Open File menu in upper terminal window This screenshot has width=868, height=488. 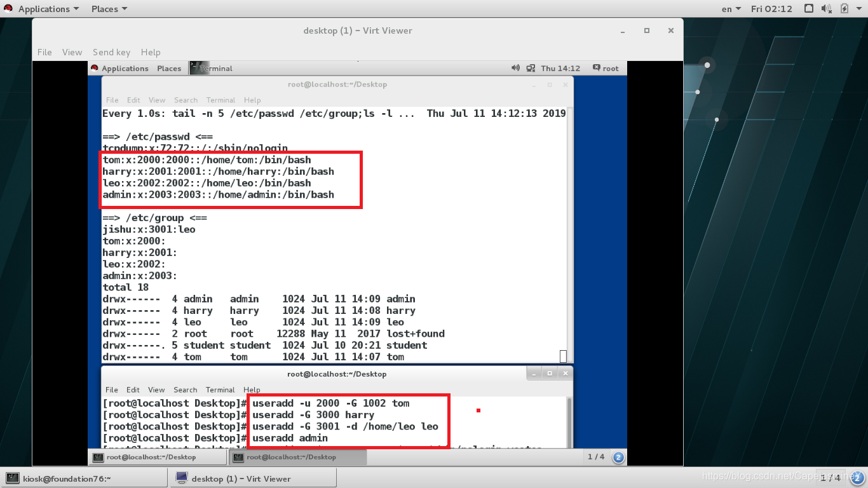pyautogui.click(x=112, y=100)
